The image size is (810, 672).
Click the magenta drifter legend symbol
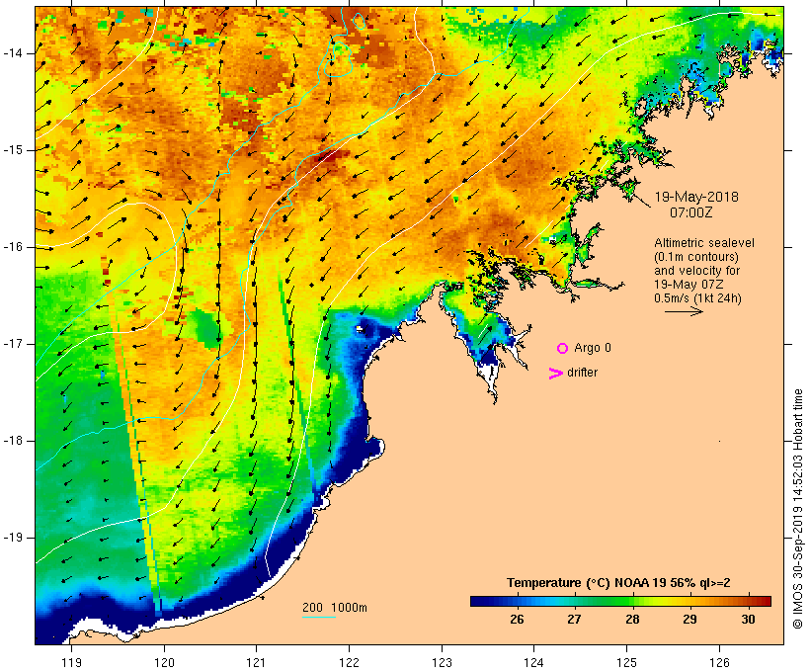tap(556, 374)
